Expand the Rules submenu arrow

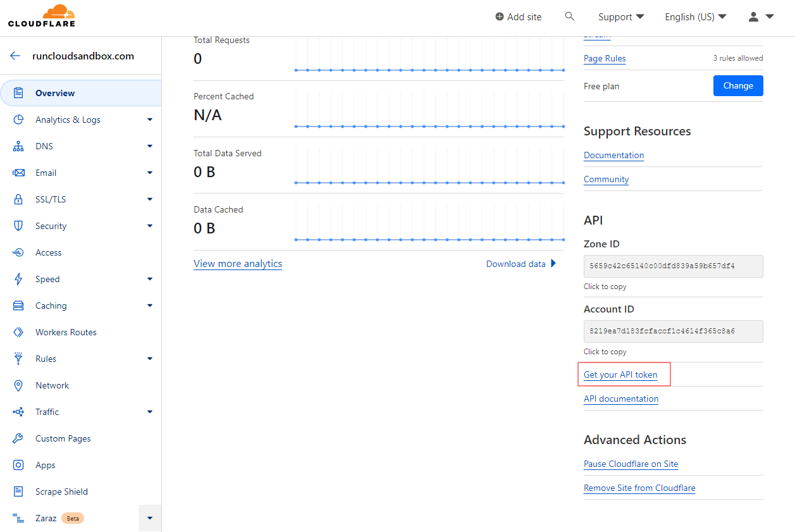tap(150, 359)
